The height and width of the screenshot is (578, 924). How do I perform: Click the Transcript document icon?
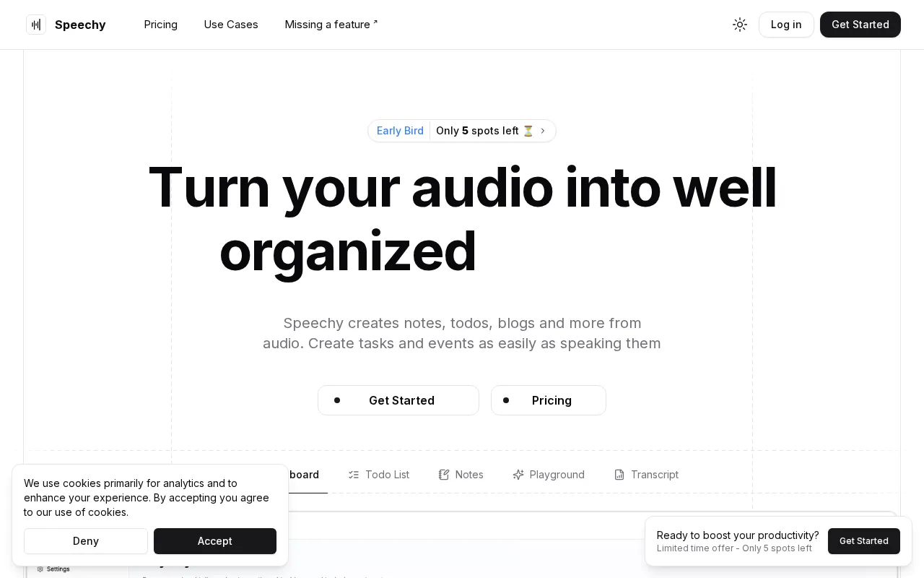tap(619, 475)
